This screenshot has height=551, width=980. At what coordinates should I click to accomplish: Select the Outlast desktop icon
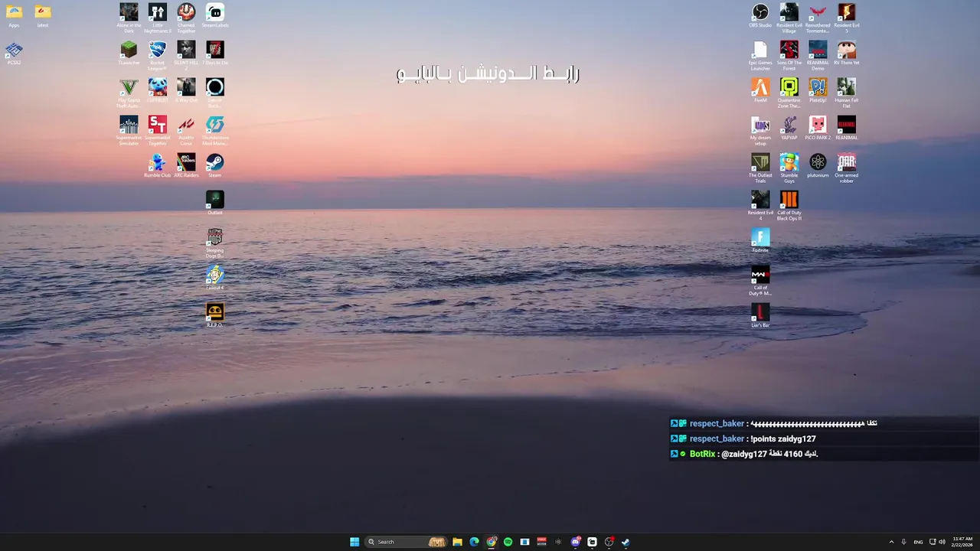[215, 203]
